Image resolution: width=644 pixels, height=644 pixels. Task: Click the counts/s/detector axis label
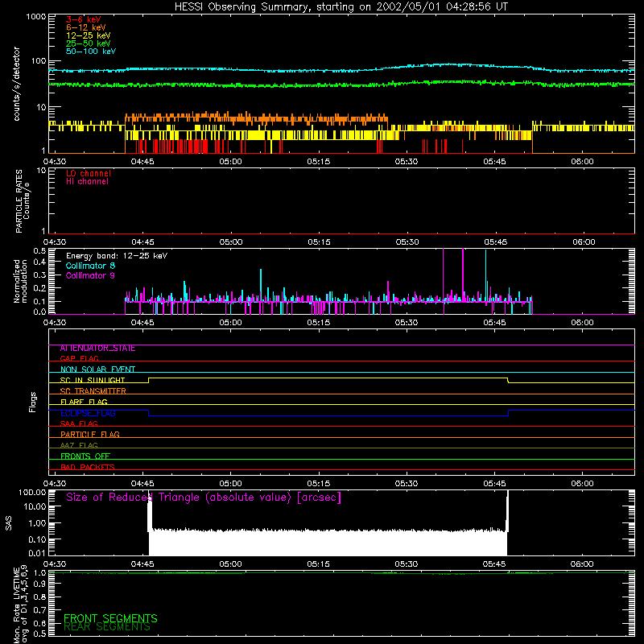click(17, 84)
